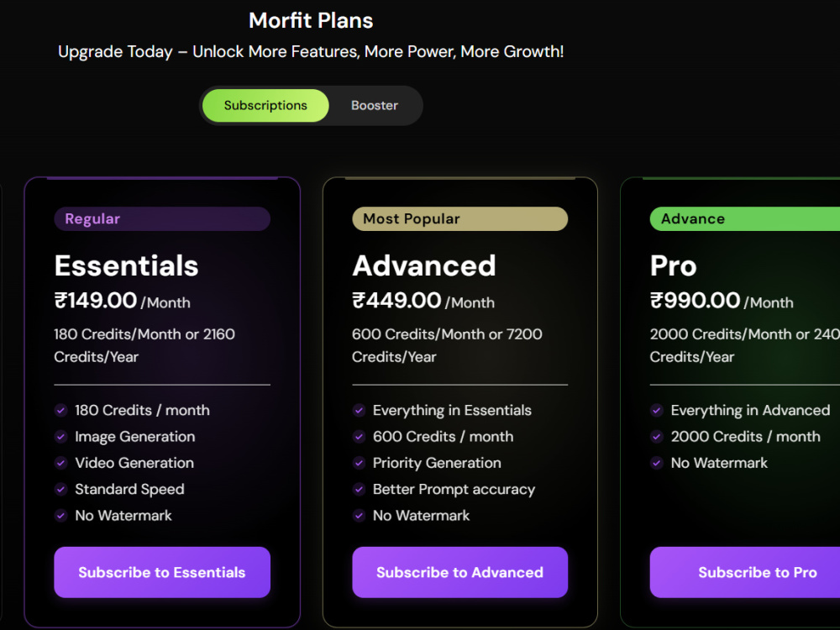Select the Advanced plan title
Screen dimensions: 840x630
(x=423, y=265)
